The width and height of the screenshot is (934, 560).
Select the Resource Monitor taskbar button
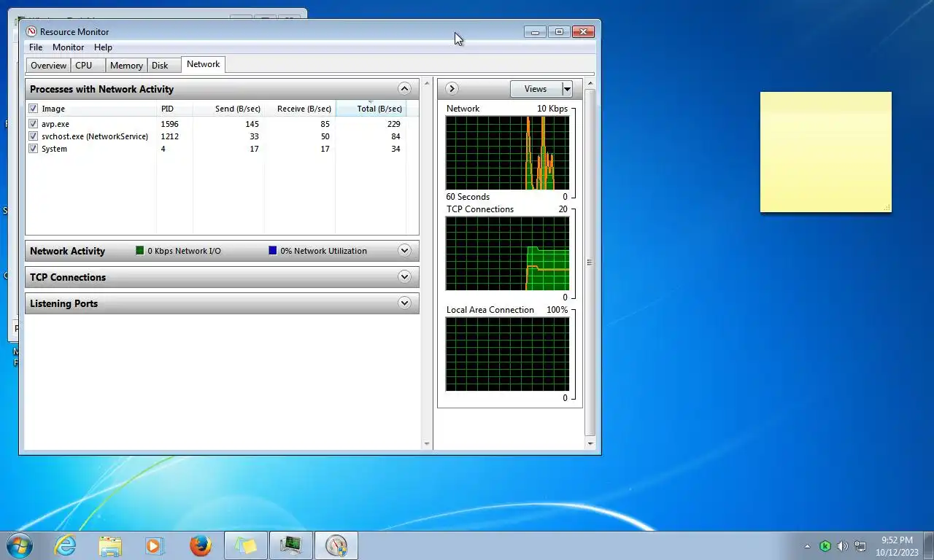click(x=336, y=545)
